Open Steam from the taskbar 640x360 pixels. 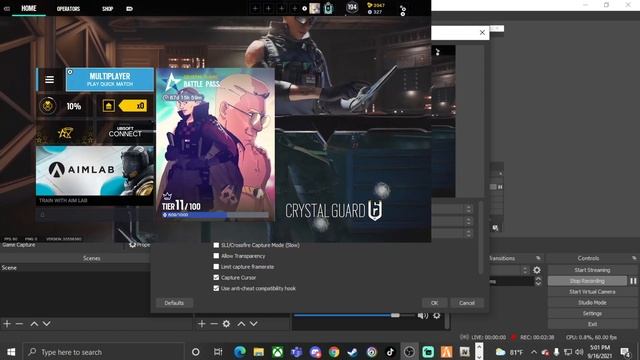pos(352,352)
